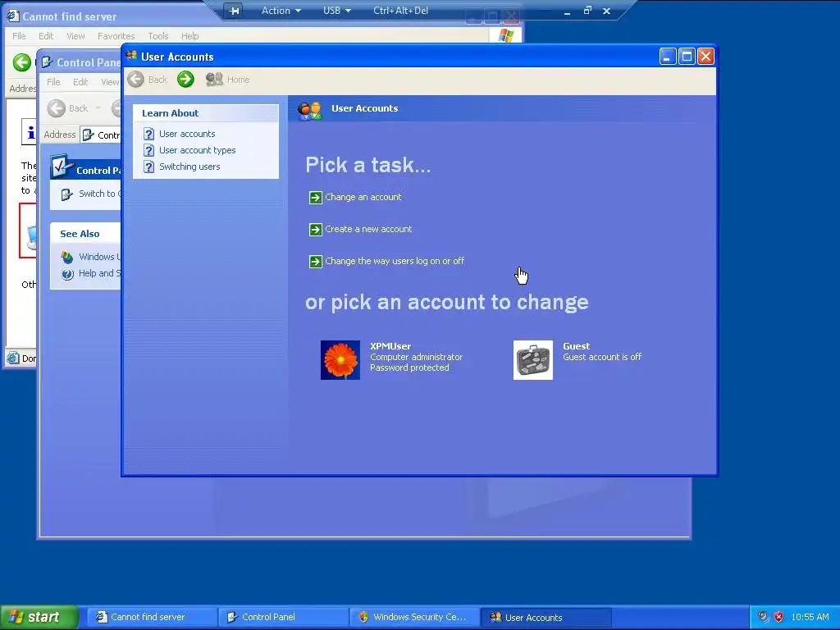The width and height of the screenshot is (840, 630).
Task: Click the red security shield tray icon
Action: click(779, 617)
